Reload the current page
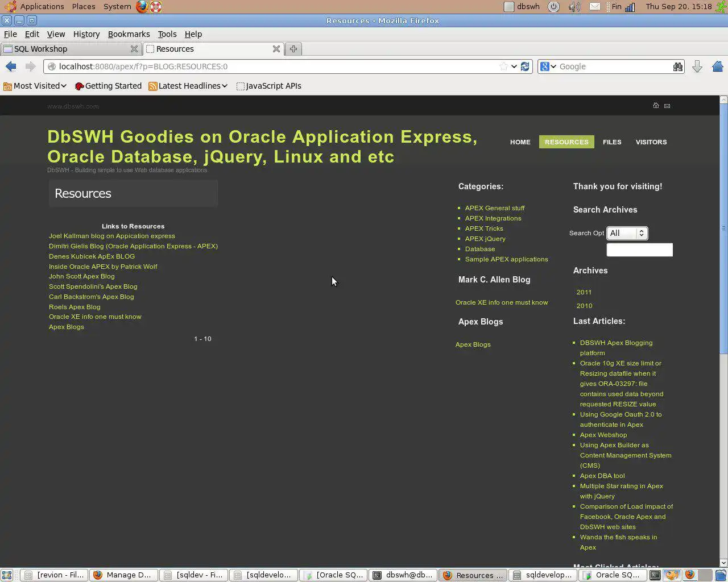This screenshot has height=582, width=728. coord(525,66)
